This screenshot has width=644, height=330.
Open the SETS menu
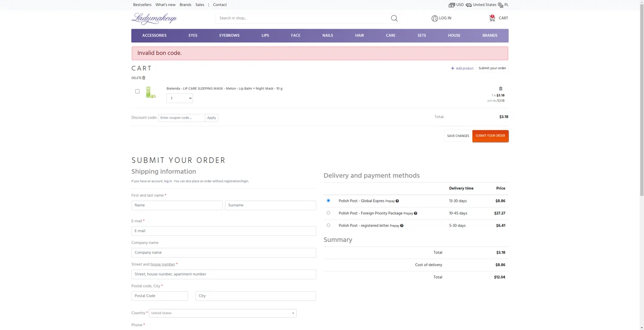point(422,36)
